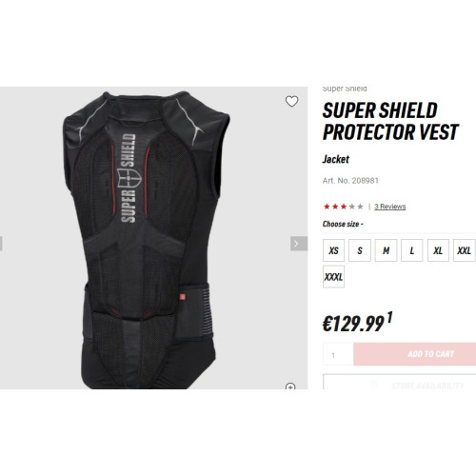This screenshot has height=476, width=476.
Task: Choose size L option
Action: (x=412, y=250)
